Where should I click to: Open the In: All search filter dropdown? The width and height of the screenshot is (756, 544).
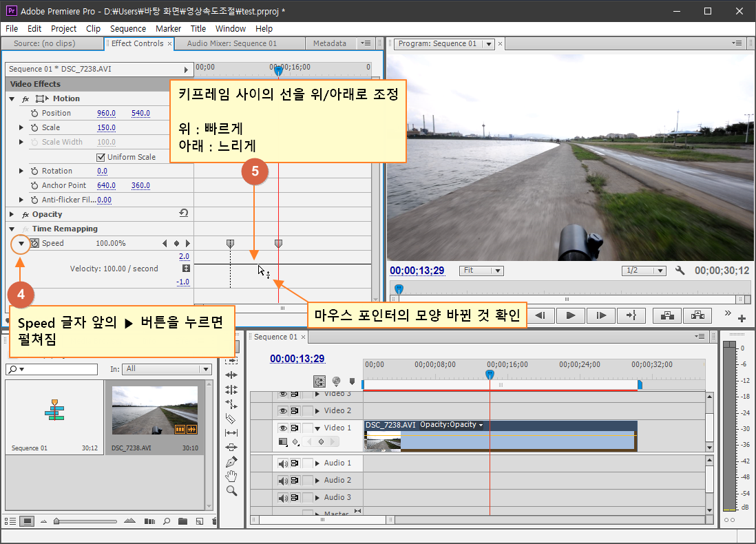click(x=167, y=369)
